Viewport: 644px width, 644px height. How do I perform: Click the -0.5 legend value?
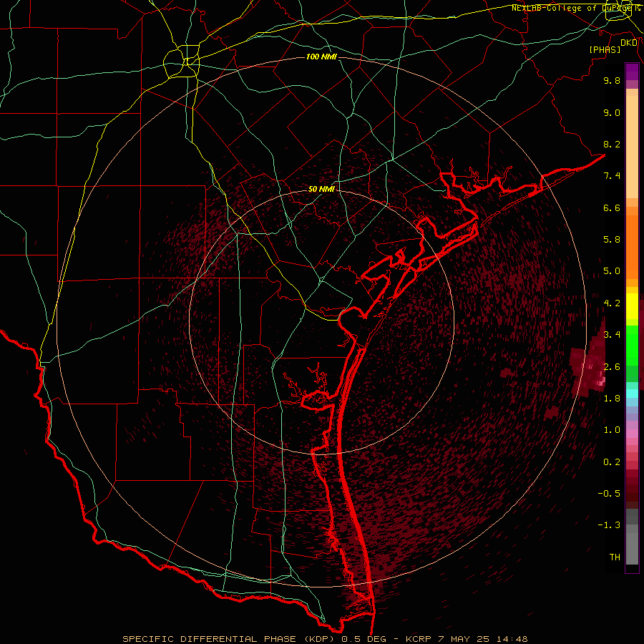pyautogui.click(x=609, y=494)
